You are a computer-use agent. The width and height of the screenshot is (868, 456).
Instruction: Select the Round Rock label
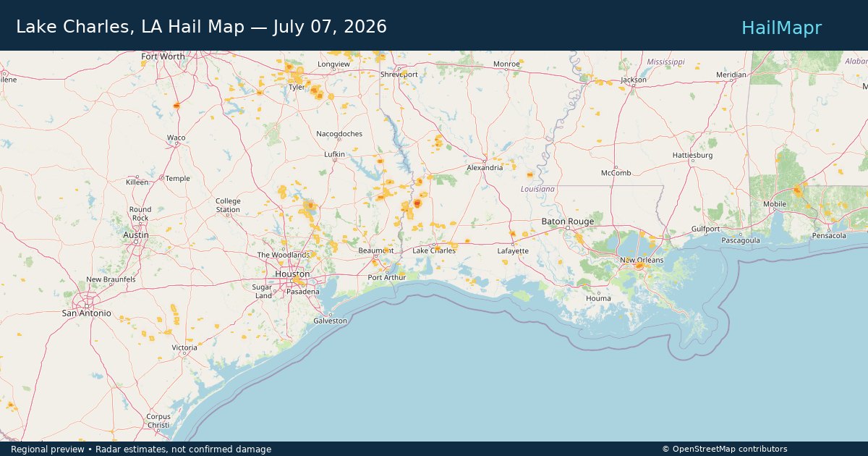[x=140, y=214]
